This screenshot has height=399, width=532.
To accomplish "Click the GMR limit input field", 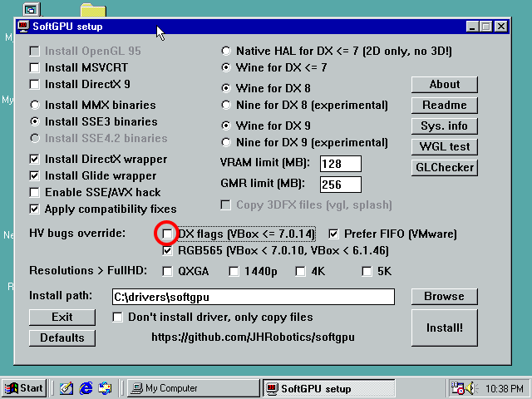I will (x=341, y=185).
